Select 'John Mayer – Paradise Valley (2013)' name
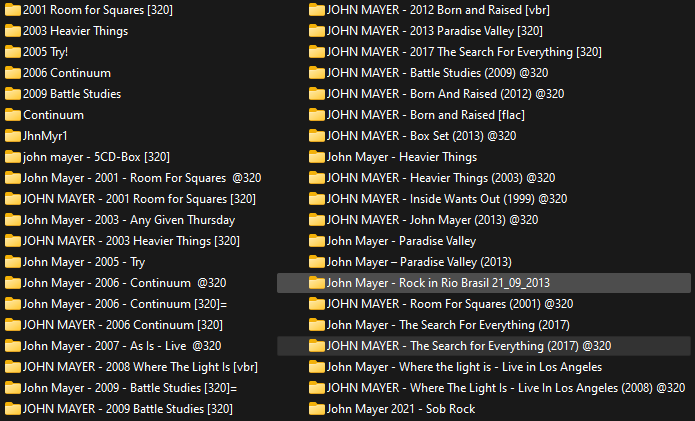Screen dimensions: 695x421 pyautogui.click(x=419, y=262)
